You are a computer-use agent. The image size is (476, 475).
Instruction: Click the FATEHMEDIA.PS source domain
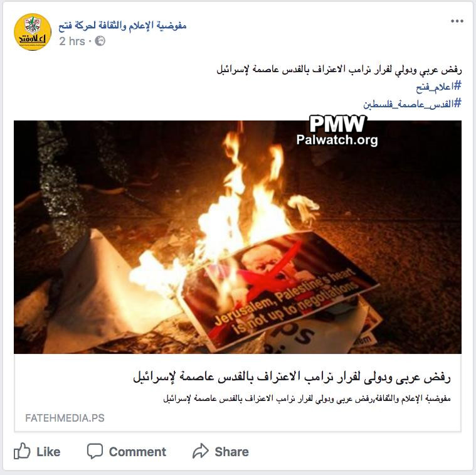tap(65, 418)
